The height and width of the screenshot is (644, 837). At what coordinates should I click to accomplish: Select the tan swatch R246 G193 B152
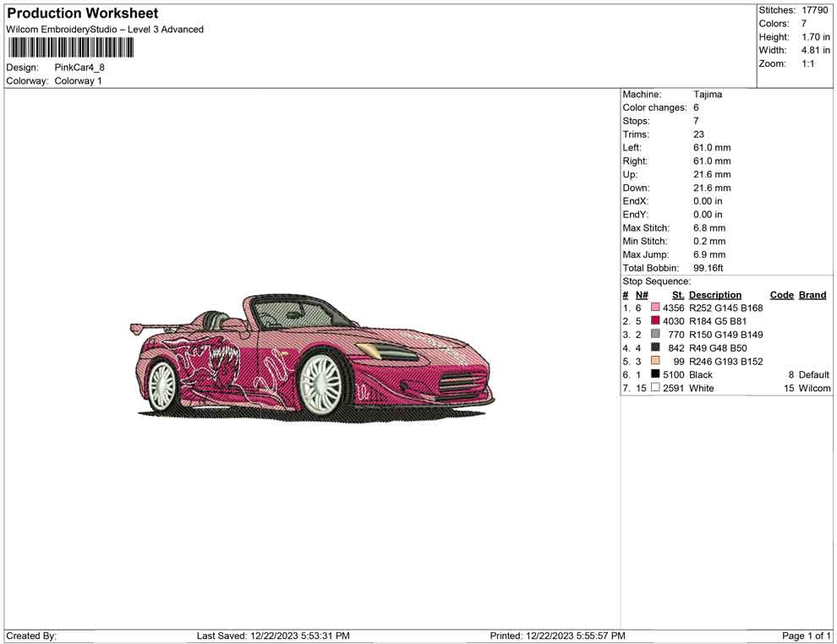click(x=655, y=361)
